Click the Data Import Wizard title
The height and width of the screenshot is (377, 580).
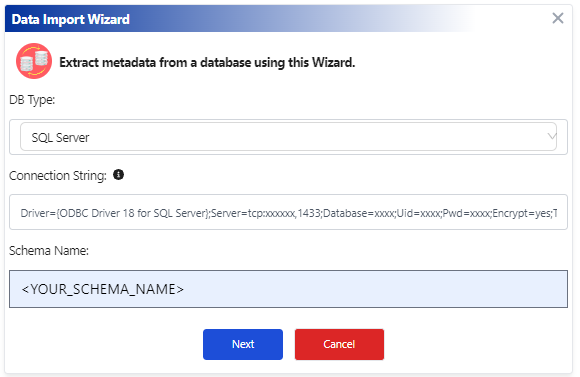71,19
